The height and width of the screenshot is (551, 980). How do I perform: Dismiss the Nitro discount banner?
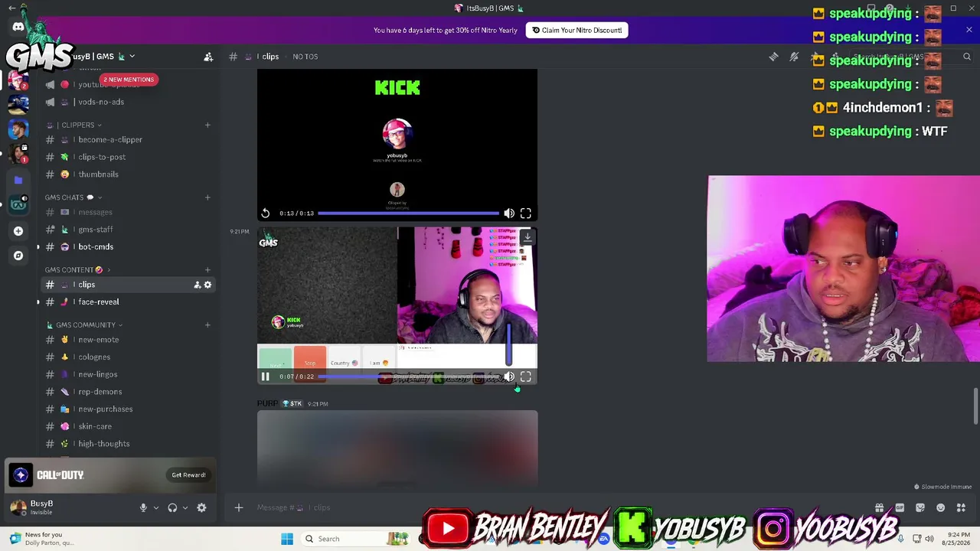click(969, 30)
